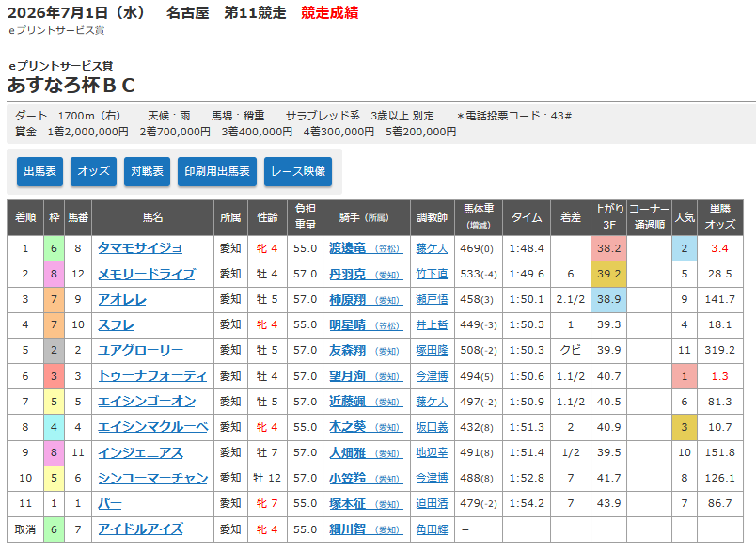Open jockey 柿原翔 link

366,299
